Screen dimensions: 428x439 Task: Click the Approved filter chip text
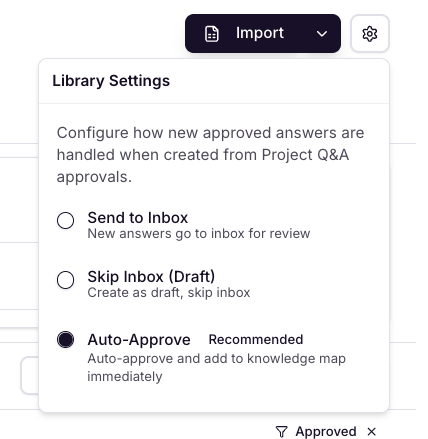pos(326,432)
